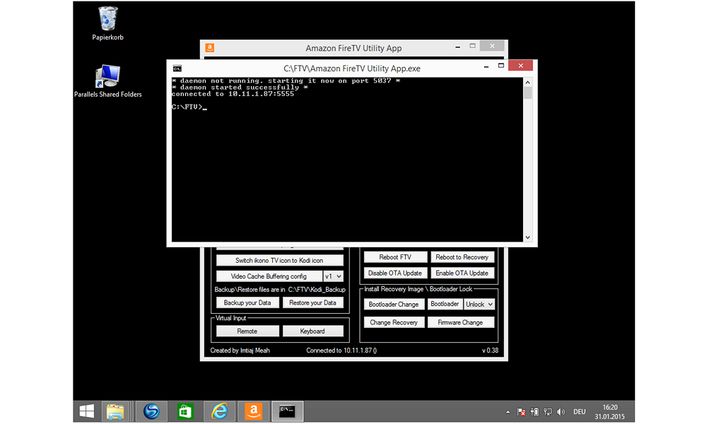The image size is (708, 424).
Task: Close the console window with red X
Action: tap(521, 66)
